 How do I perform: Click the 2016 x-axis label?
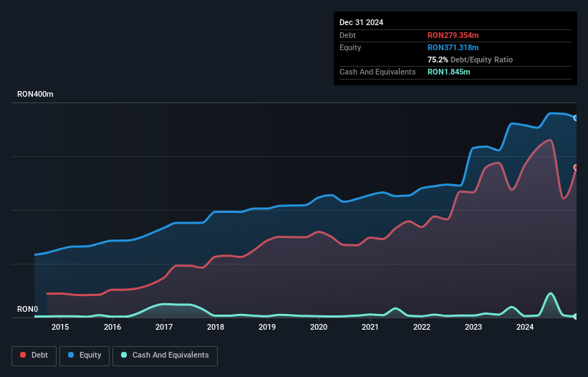click(x=112, y=327)
